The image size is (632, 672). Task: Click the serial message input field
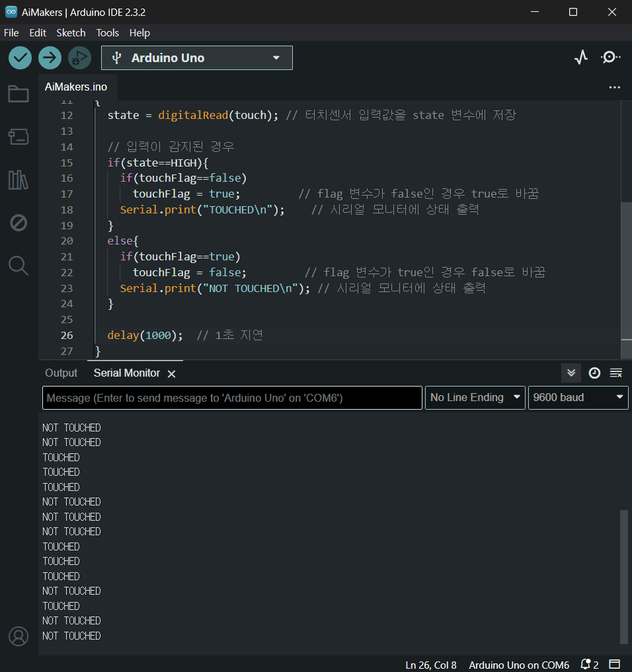click(232, 398)
